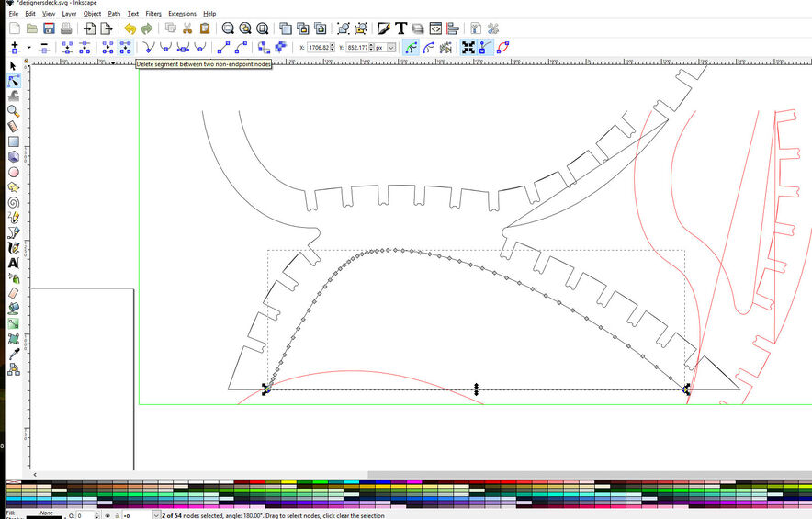Open the XML editor icon

435,28
